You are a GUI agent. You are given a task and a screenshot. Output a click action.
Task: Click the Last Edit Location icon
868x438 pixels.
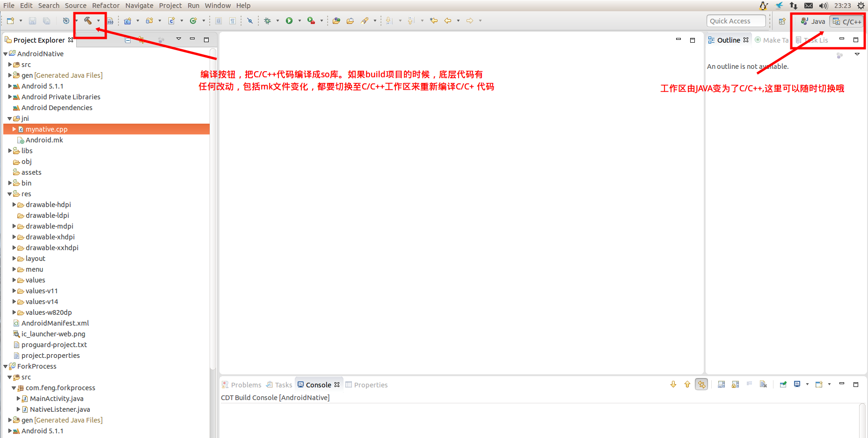click(434, 21)
